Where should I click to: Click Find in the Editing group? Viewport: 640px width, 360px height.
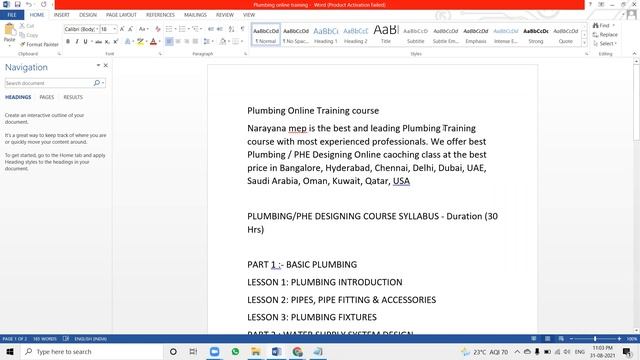pyautogui.click(x=604, y=25)
